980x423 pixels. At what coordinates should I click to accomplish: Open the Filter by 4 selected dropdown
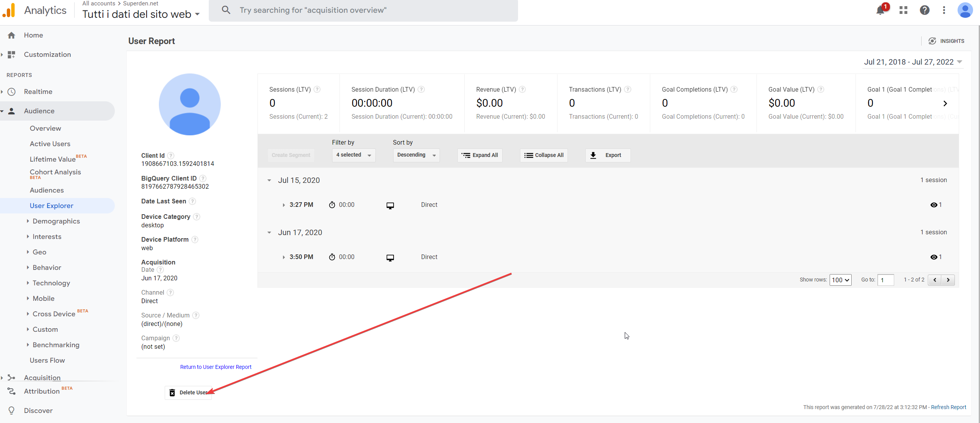coord(353,155)
